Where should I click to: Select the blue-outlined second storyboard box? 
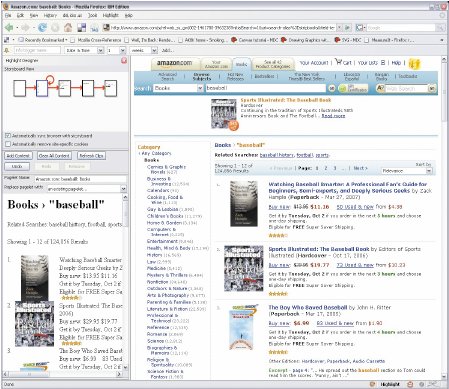click(x=42, y=88)
